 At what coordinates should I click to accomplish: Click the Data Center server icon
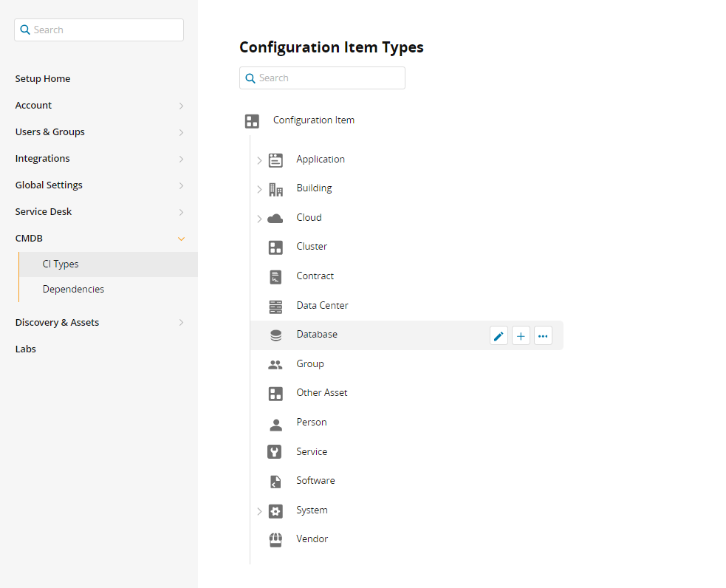coord(275,306)
